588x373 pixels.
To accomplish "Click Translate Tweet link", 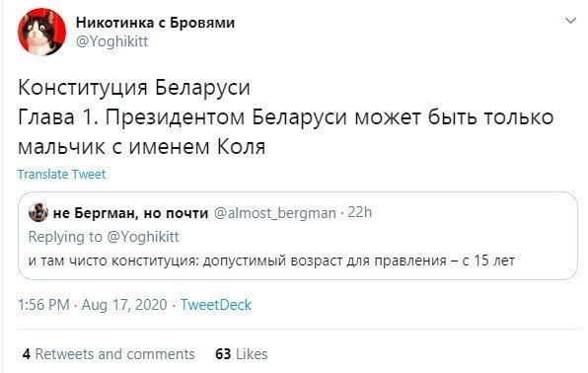I will point(61,174).
